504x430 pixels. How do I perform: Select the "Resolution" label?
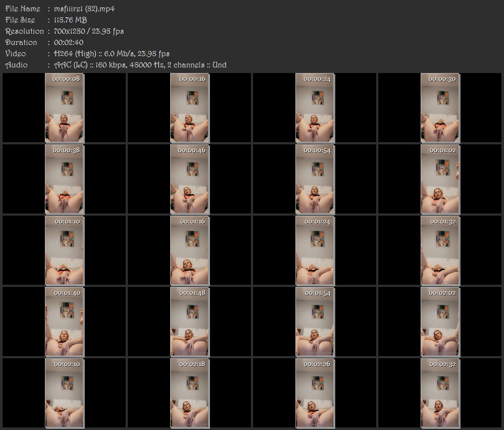[25, 31]
